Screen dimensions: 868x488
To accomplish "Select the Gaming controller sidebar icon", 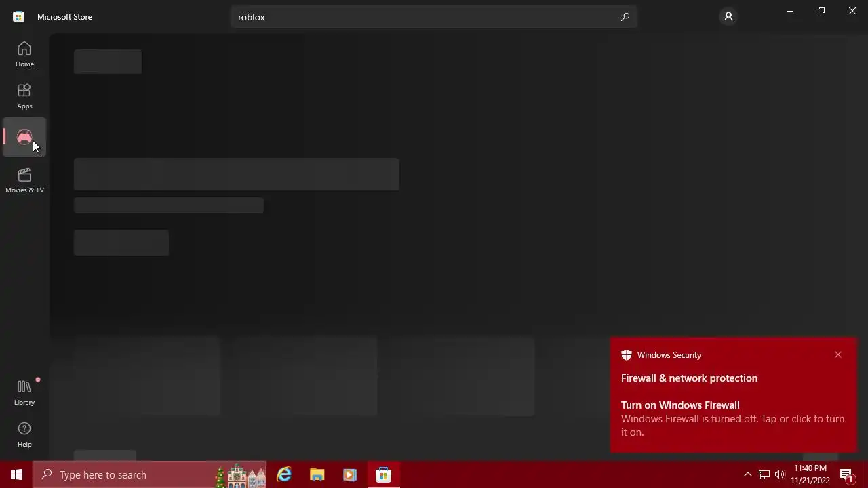I will (24, 138).
